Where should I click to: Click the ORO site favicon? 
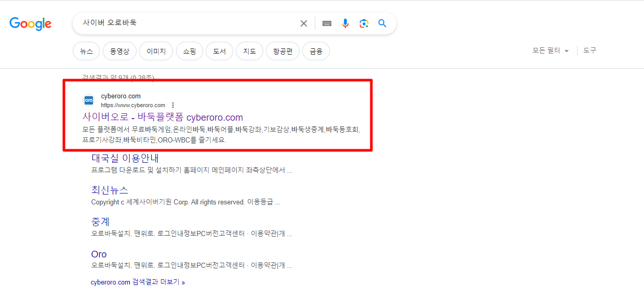click(x=89, y=100)
